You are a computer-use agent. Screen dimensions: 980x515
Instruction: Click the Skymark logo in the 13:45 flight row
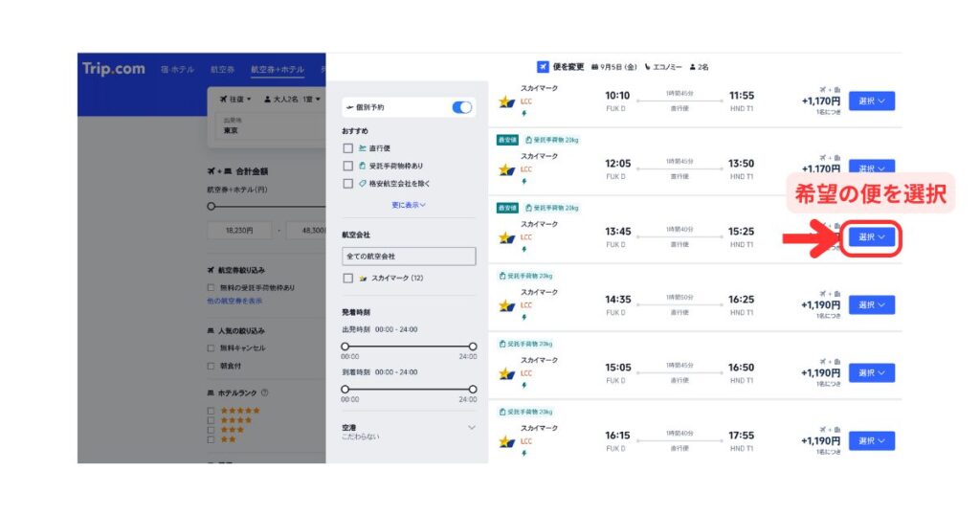[506, 238]
